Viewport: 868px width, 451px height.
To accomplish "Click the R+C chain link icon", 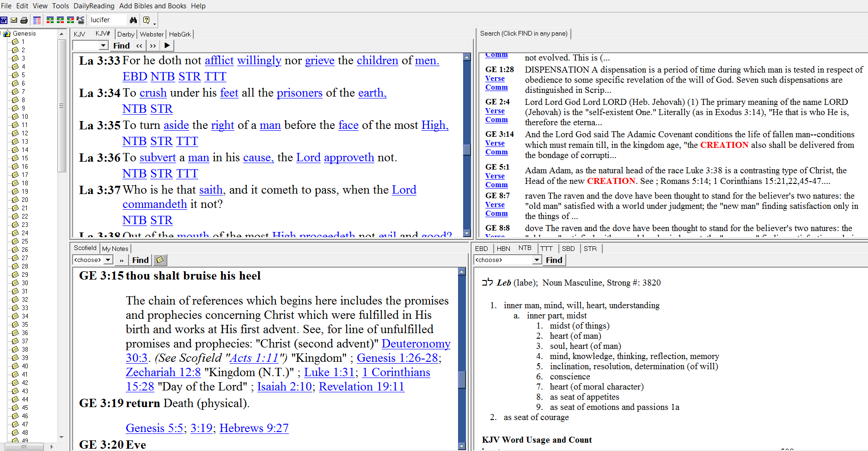I will click(80, 20).
